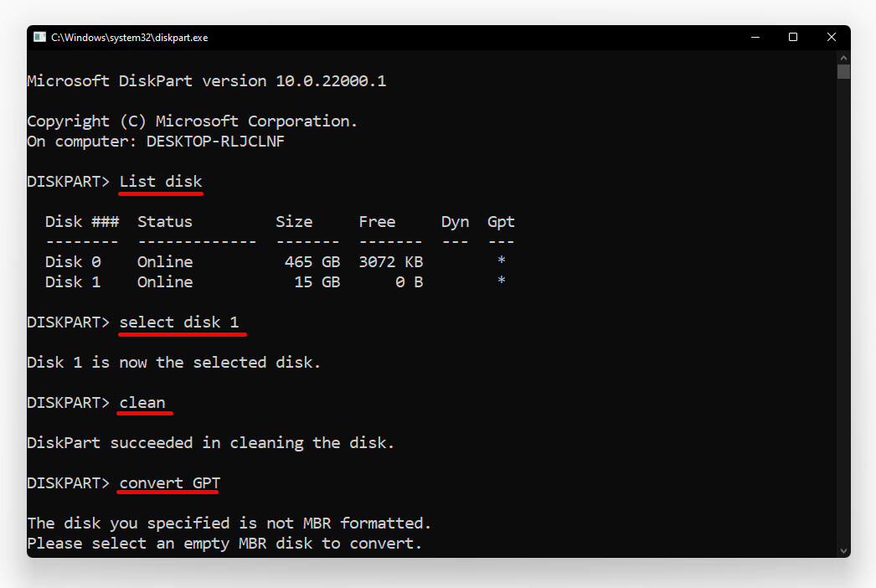876x588 pixels.
Task: Click the Gpt column header
Action: tap(500, 221)
